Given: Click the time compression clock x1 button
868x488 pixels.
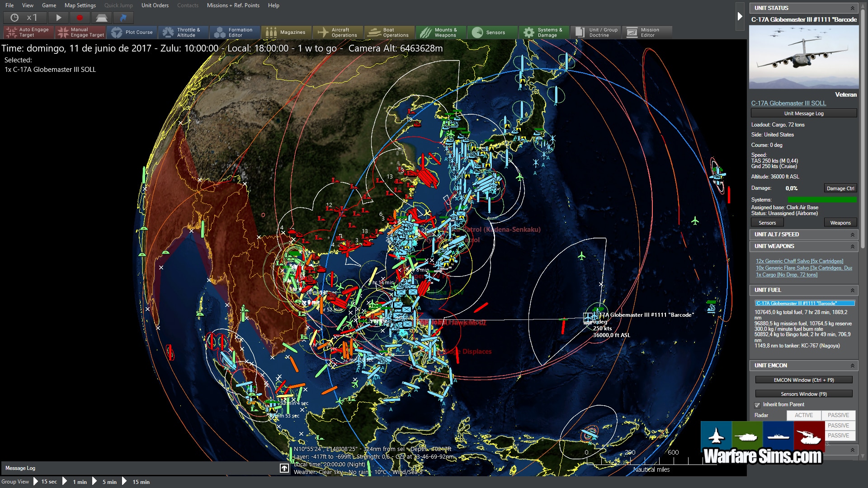Looking at the screenshot, I should 24,18.
